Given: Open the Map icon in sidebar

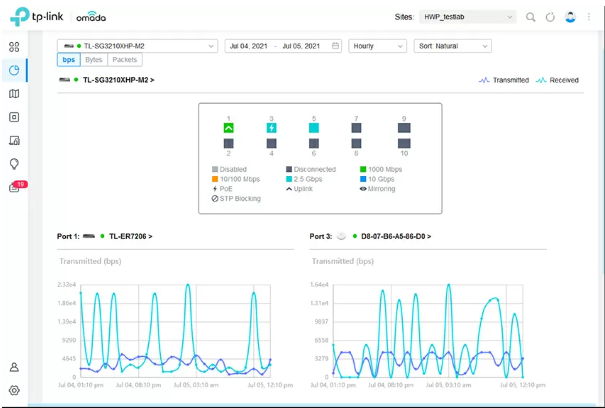Looking at the screenshot, I should coord(14,94).
